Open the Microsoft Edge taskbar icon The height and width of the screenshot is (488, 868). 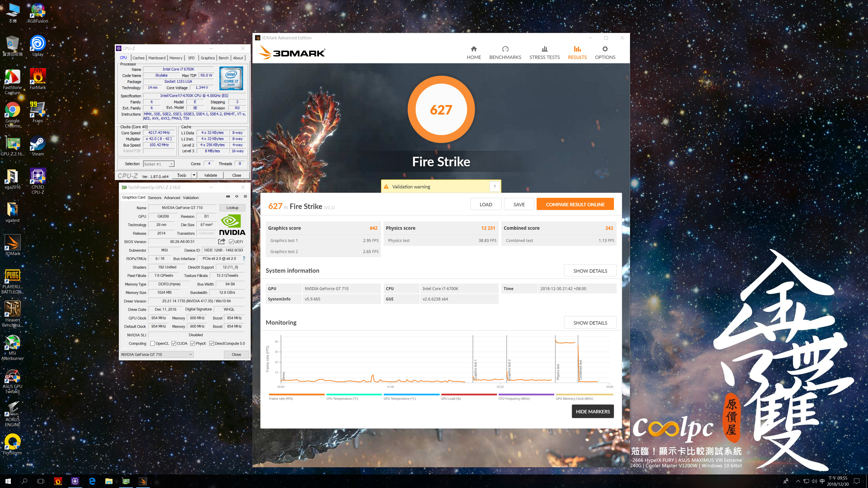[92, 481]
